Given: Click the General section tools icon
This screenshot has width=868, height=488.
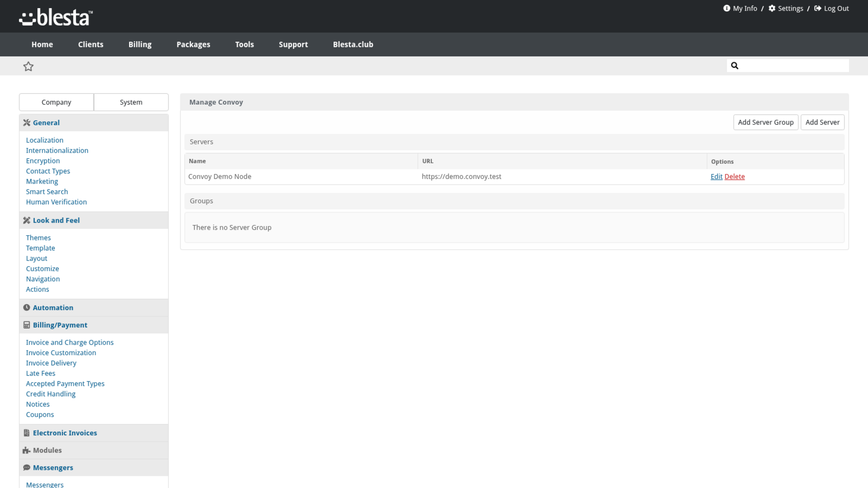Looking at the screenshot, I should point(27,122).
